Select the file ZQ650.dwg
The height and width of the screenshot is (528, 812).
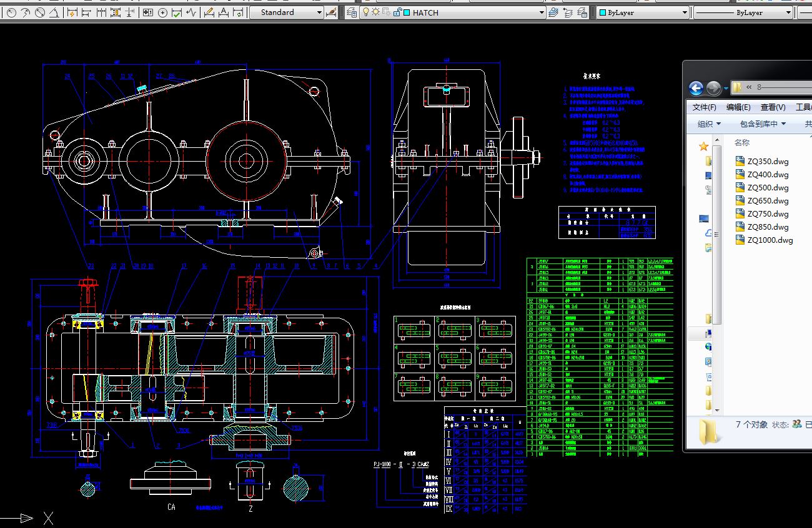pyautogui.click(x=762, y=201)
